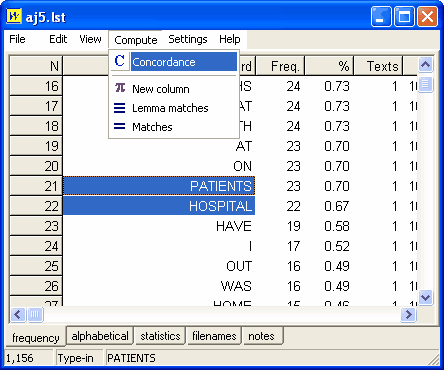The image size is (444, 370).
Task: Click frequency 22 in HOSPITAL row
Action: 293,206
